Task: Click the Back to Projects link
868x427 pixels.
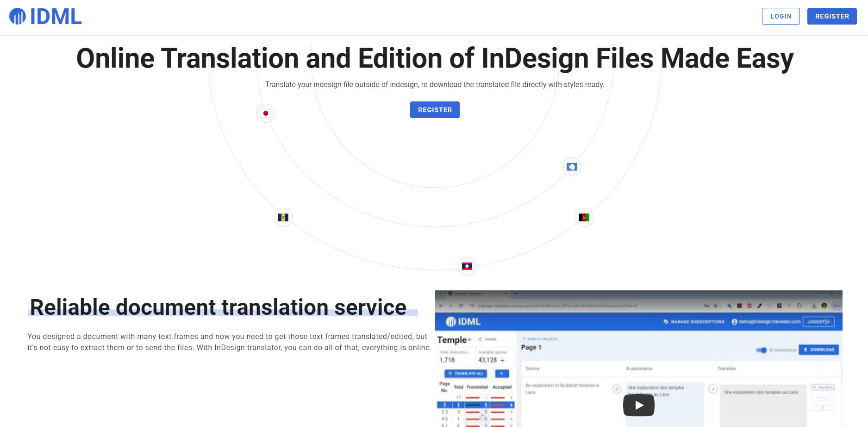Action: point(540,339)
